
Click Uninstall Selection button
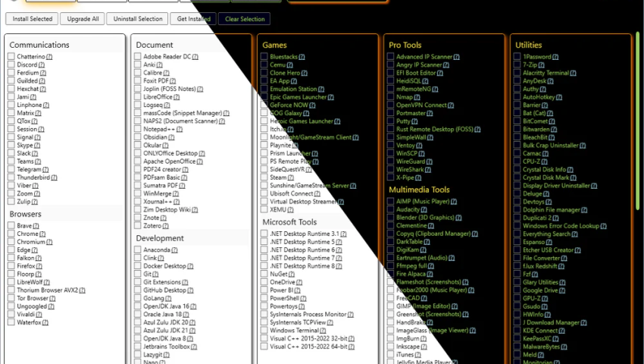137,19
